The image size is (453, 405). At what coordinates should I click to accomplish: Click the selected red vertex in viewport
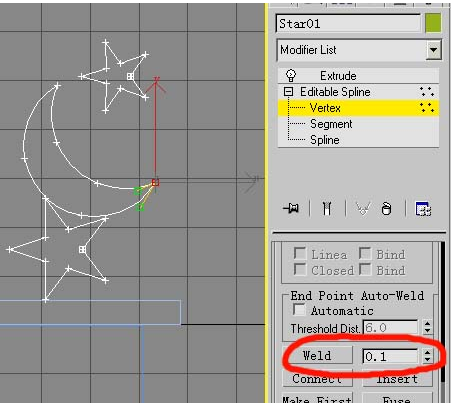155,182
